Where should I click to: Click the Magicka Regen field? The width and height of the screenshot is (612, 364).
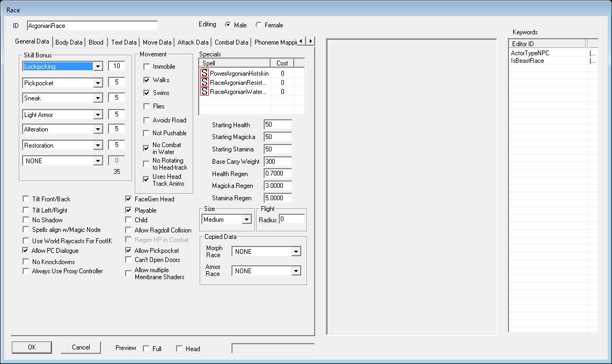278,186
